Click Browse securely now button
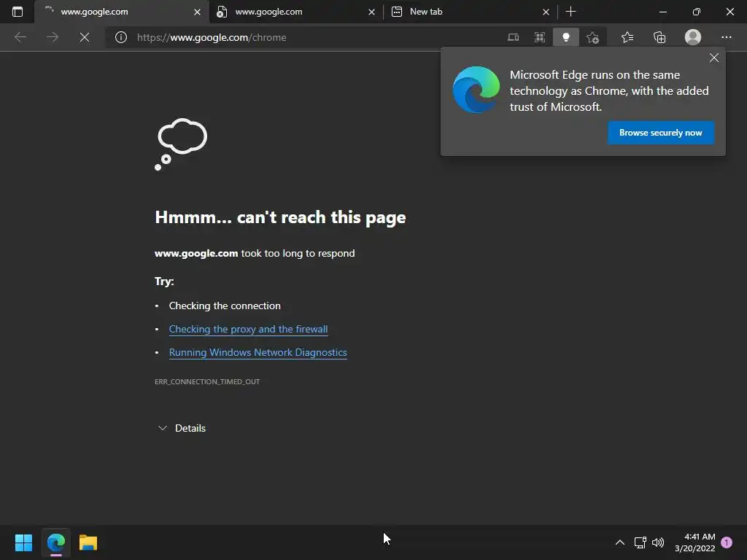 [661, 133]
